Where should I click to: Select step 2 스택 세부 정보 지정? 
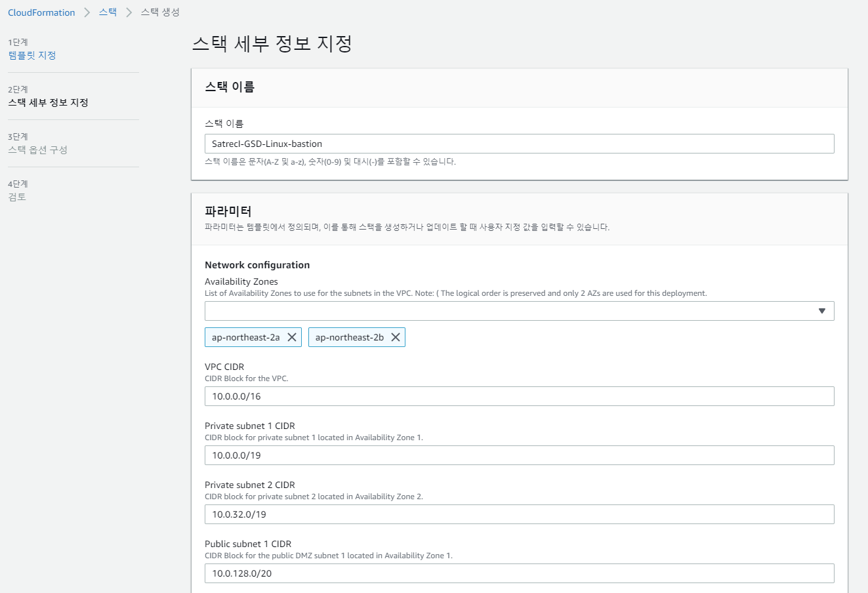coord(48,102)
